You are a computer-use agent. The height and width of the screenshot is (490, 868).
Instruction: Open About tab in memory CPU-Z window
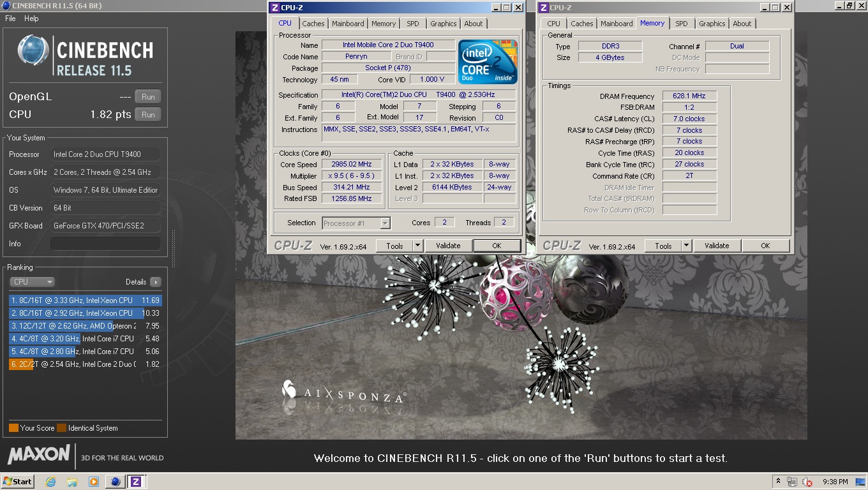[742, 24]
